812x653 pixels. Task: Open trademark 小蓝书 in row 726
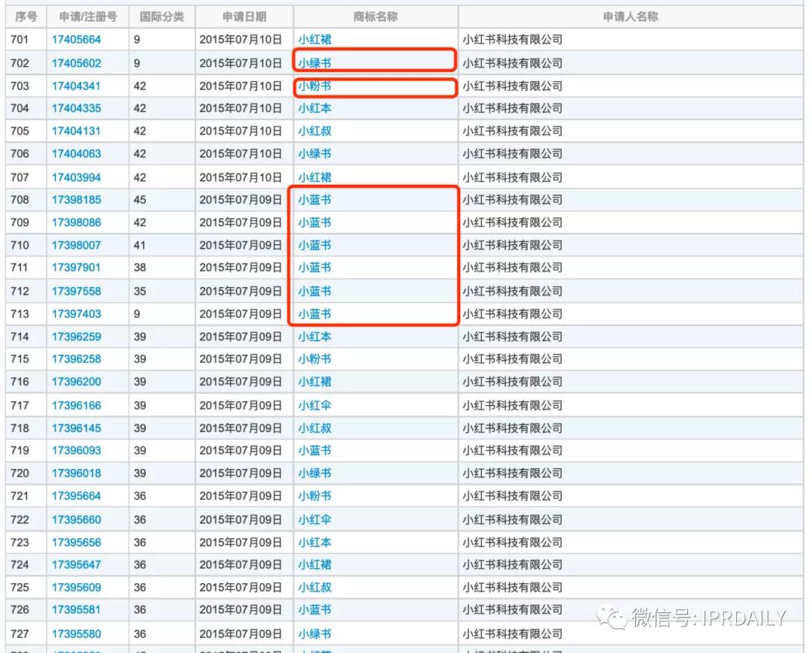[314, 610]
